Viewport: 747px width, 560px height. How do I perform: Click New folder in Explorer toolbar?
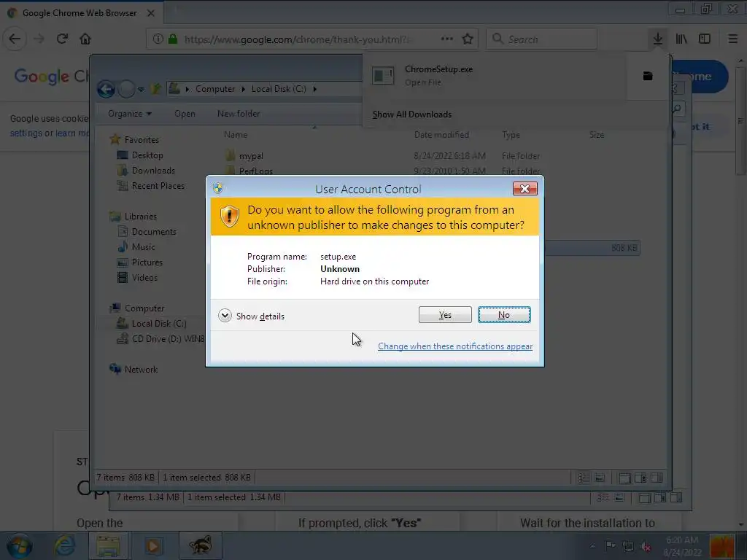239,113
